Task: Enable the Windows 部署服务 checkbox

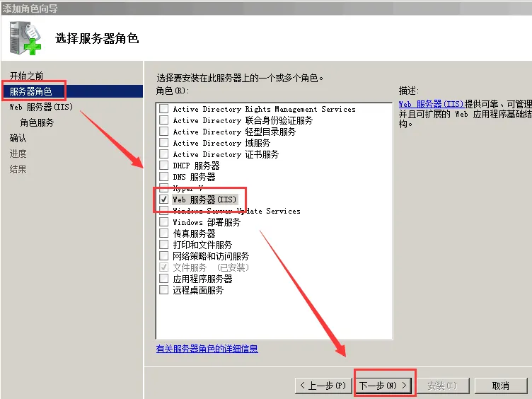Action: tap(164, 222)
